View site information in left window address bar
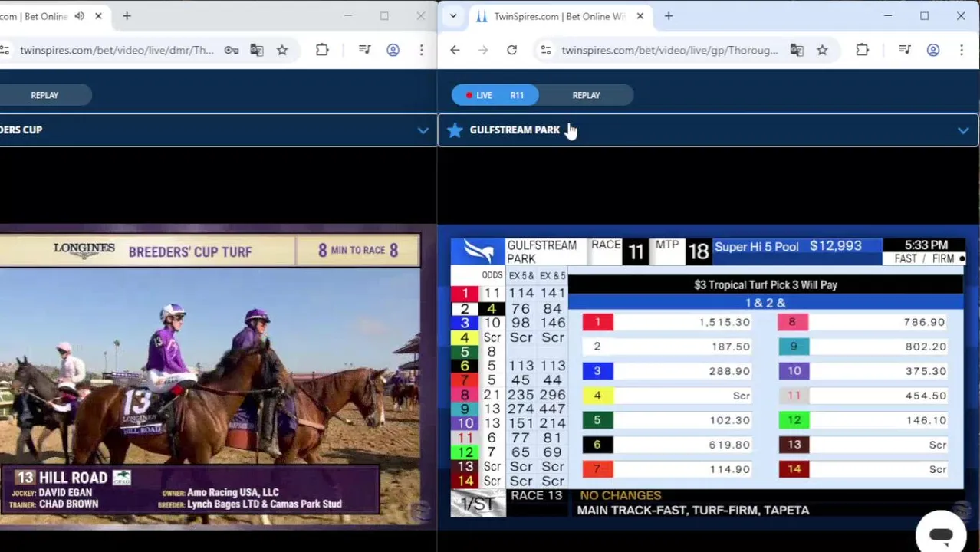980x552 pixels. pyautogui.click(x=5, y=51)
